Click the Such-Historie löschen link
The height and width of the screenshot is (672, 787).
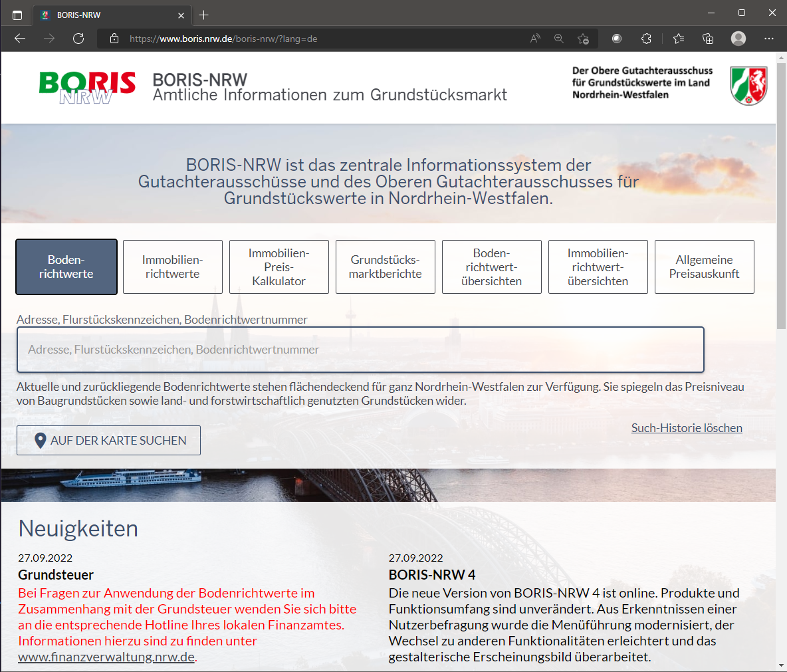coord(687,428)
